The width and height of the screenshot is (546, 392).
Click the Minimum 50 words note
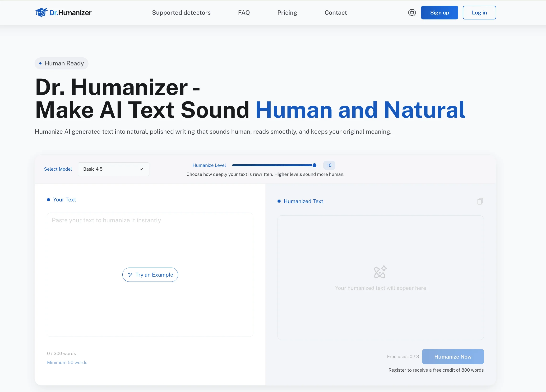click(x=67, y=362)
